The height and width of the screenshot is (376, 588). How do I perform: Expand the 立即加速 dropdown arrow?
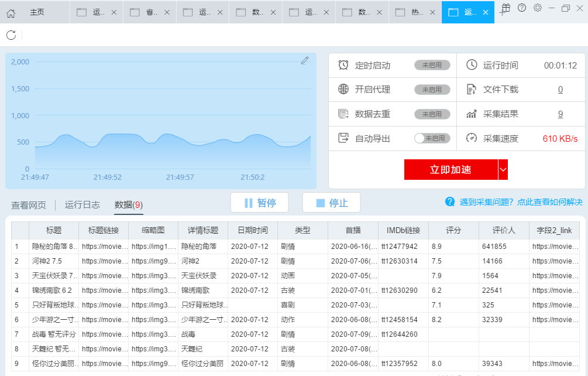pyautogui.click(x=503, y=170)
